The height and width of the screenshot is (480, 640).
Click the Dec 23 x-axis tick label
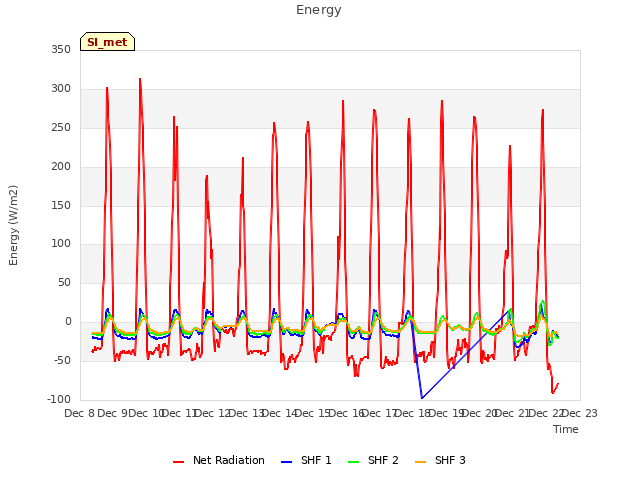pyautogui.click(x=581, y=414)
